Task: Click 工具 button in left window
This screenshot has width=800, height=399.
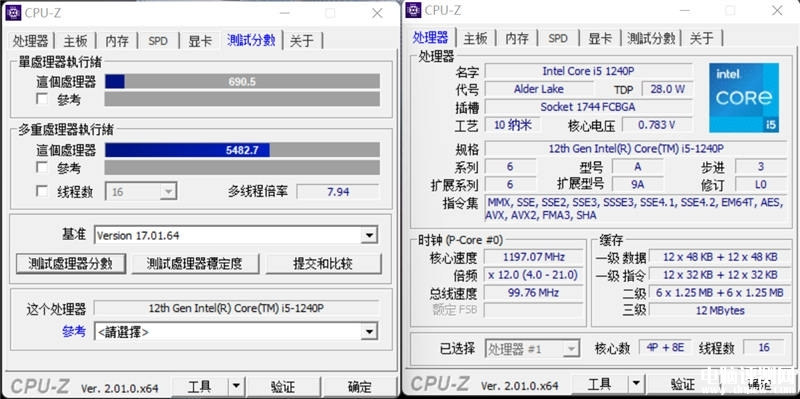Action: click(x=199, y=387)
